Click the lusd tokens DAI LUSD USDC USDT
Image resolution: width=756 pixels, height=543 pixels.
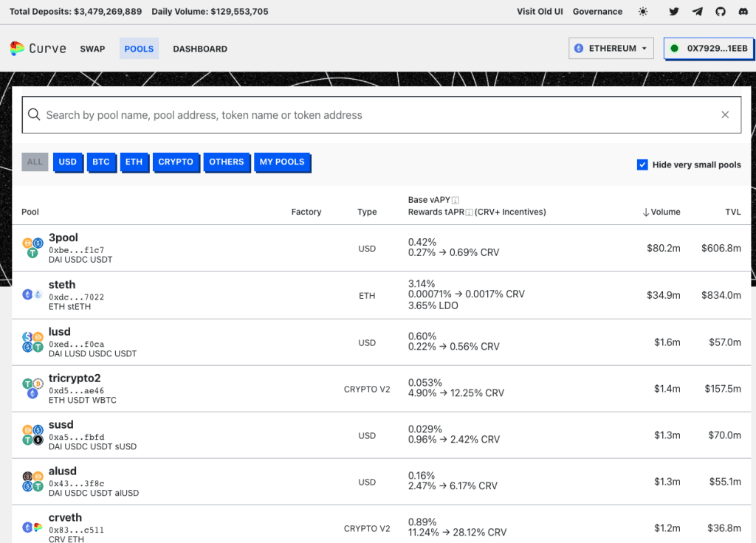pyautogui.click(x=92, y=353)
